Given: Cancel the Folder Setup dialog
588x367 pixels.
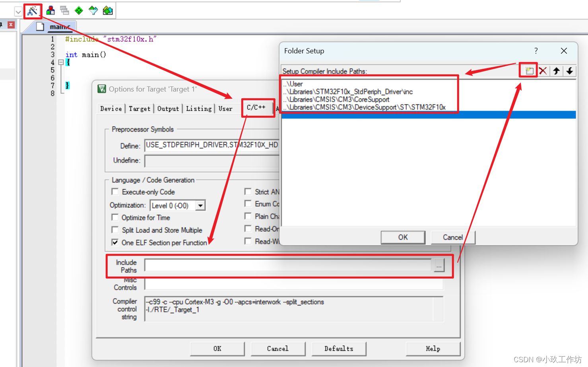Looking at the screenshot, I should tap(453, 237).
